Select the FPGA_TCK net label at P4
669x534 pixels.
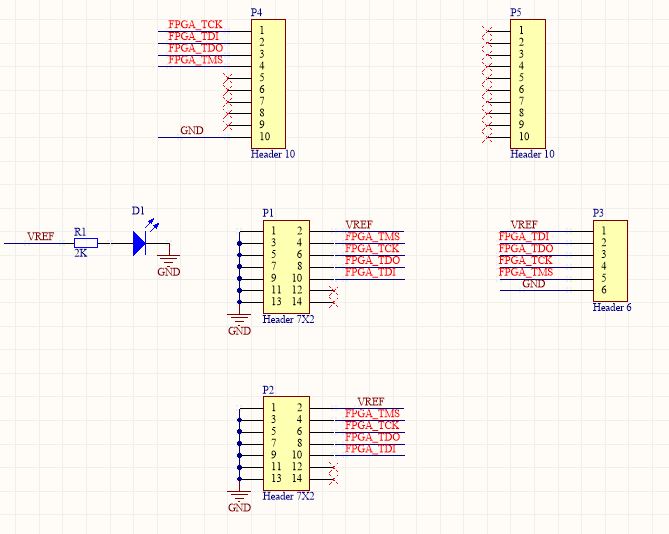click(x=195, y=24)
